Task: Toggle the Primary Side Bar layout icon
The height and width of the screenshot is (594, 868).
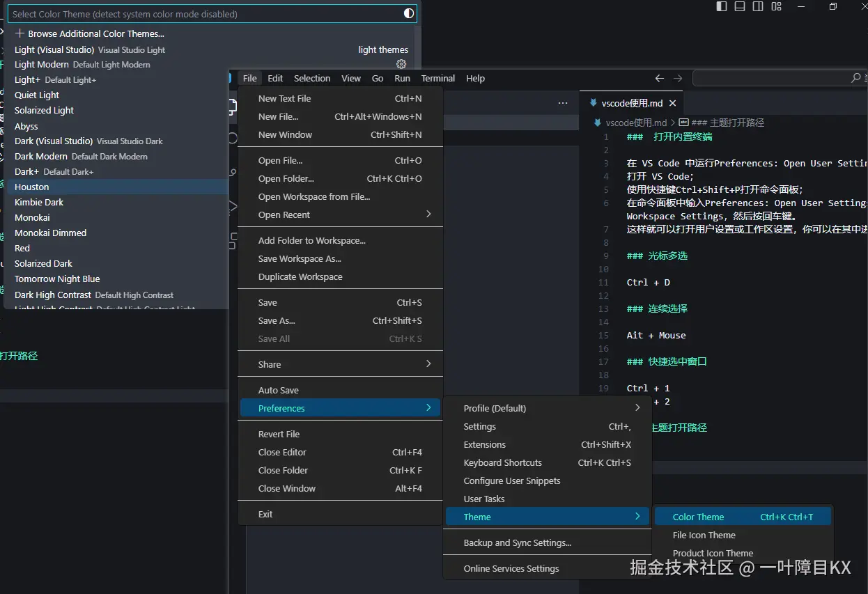Action: (x=721, y=6)
